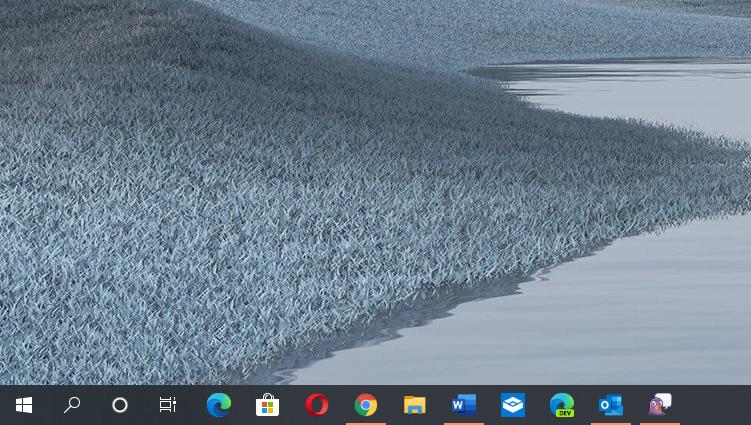Launch Microsoft Edge from the taskbar

218,405
